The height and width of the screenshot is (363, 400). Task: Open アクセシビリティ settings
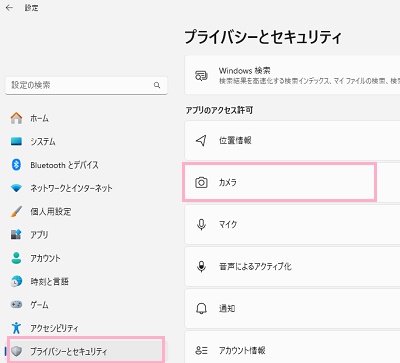86,328
